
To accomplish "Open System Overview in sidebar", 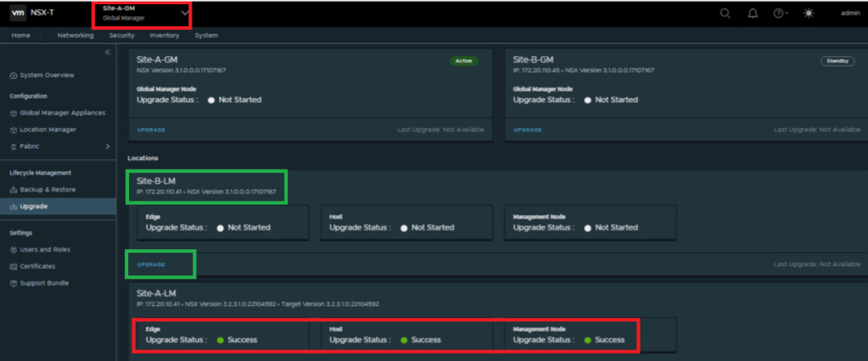I will [47, 75].
